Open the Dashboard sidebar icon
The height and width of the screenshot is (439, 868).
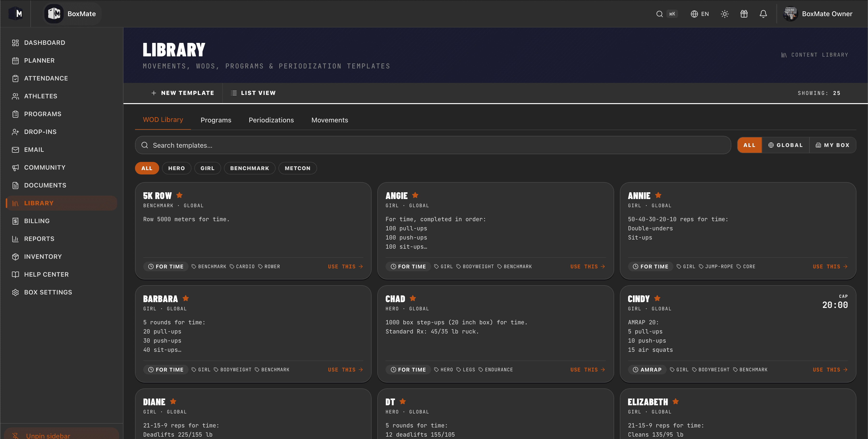click(15, 43)
